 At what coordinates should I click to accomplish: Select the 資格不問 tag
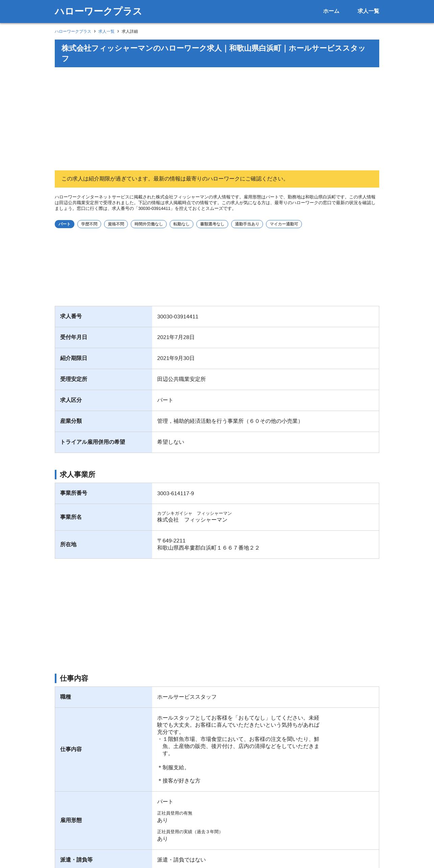point(116,224)
